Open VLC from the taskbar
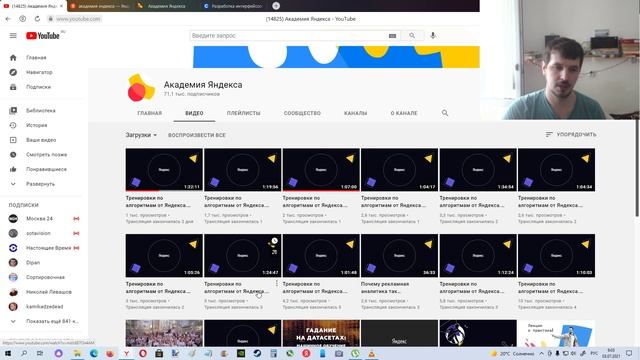This screenshot has width=640, height=360. pos(371,353)
